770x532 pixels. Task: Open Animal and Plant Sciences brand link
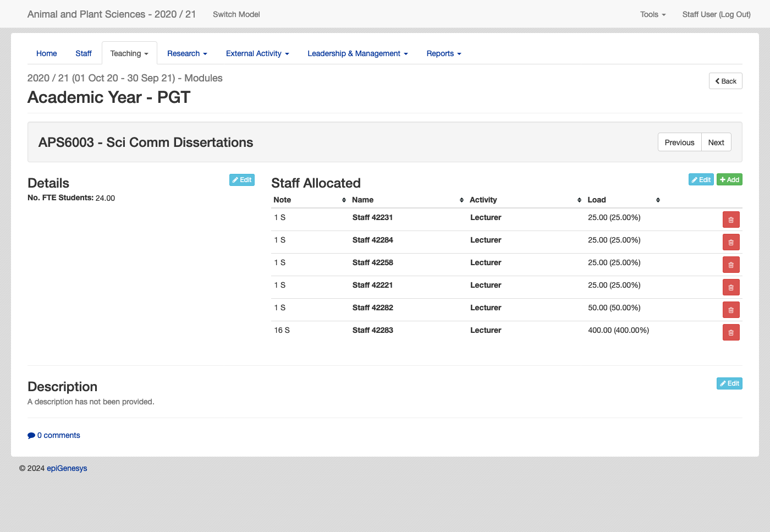[x=112, y=14]
